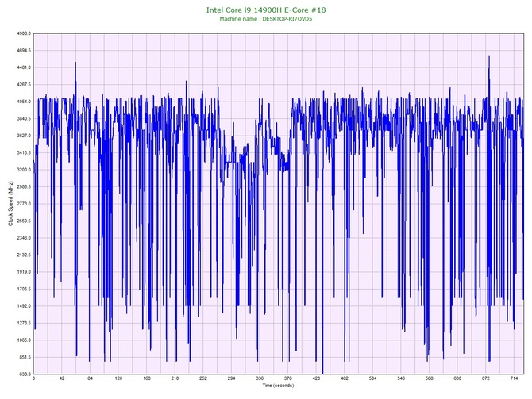Select the 630 tick on the time axis
The image size is (532, 399).
tap(457, 378)
